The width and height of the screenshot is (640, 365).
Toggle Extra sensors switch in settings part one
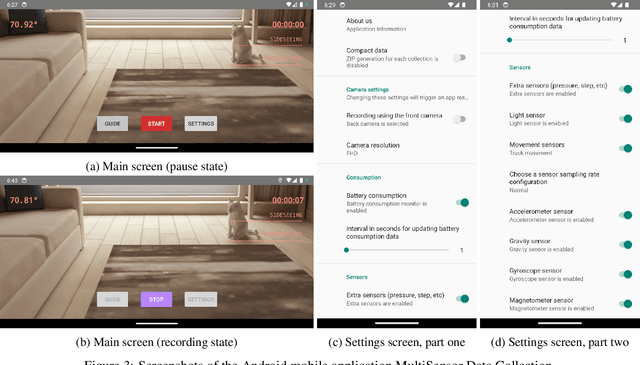(462, 299)
